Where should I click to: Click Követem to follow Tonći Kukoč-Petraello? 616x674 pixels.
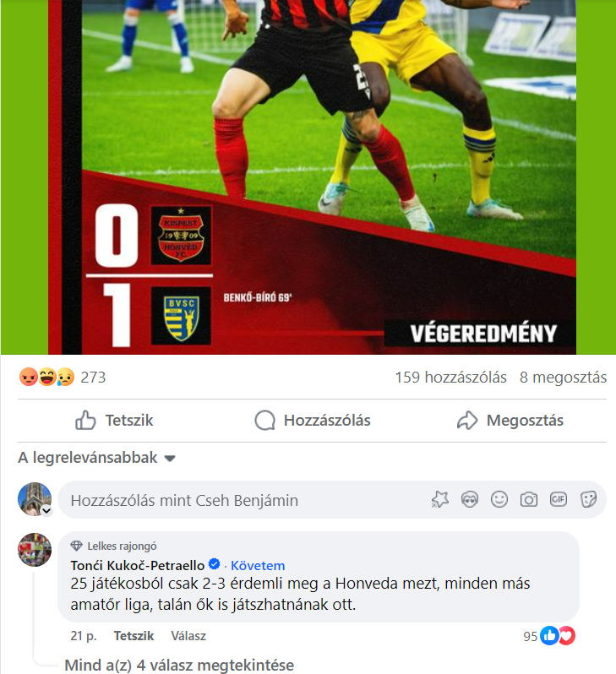(258, 565)
